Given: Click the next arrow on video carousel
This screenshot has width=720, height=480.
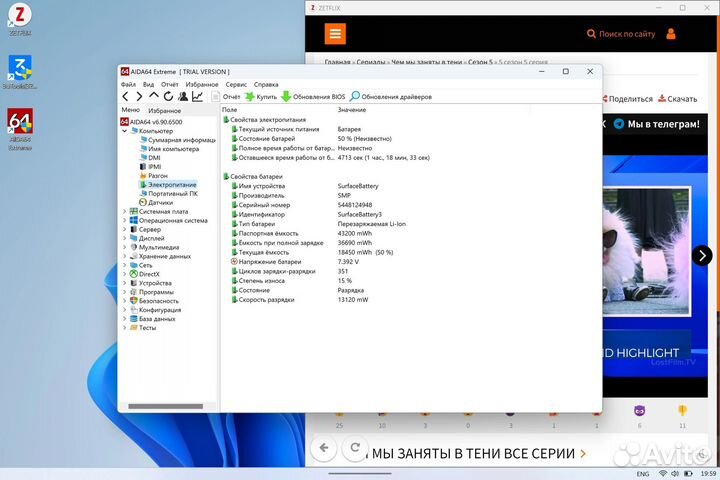Looking at the screenshot, I should [703, 255].
